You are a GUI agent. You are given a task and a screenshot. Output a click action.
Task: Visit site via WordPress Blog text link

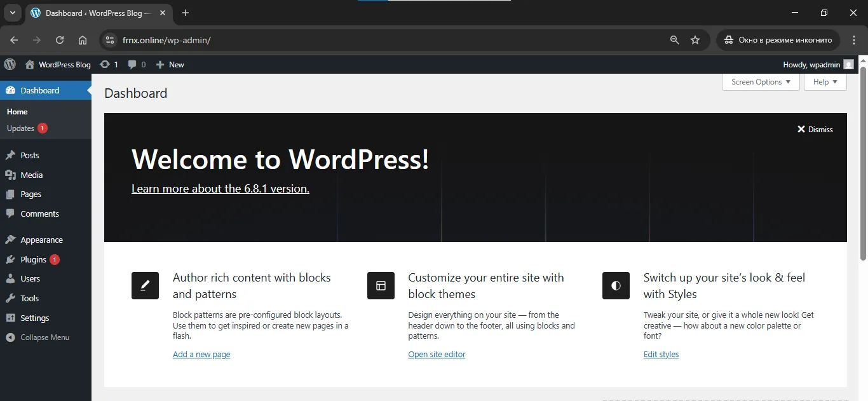65,65
